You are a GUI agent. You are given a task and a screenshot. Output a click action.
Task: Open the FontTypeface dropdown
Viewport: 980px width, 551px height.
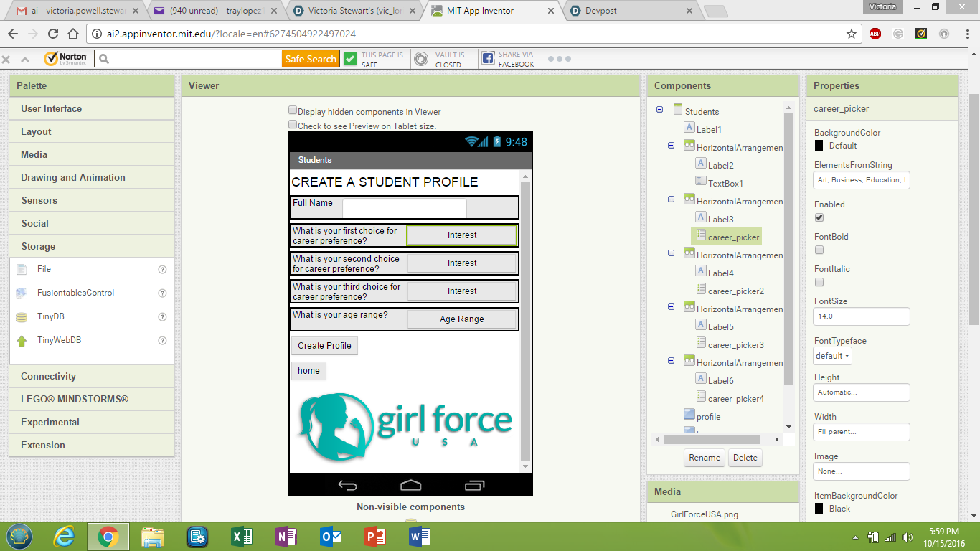pos(831,355)
